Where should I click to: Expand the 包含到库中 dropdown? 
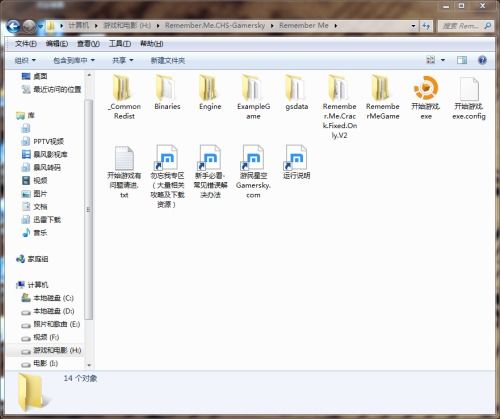pos(74,60)
